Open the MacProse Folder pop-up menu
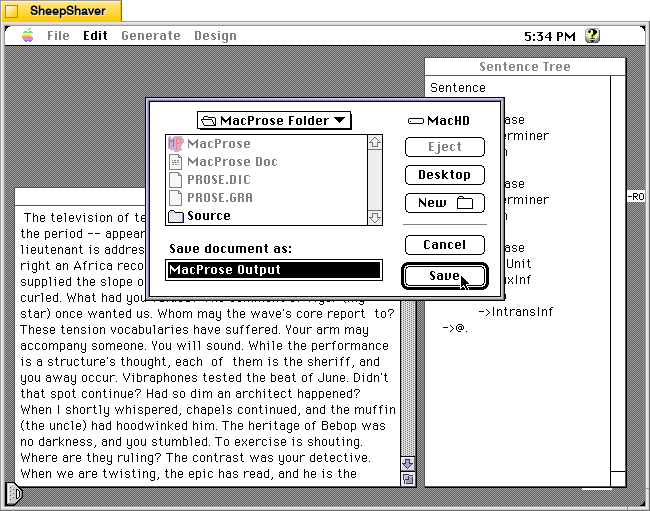 click(274, 121)
